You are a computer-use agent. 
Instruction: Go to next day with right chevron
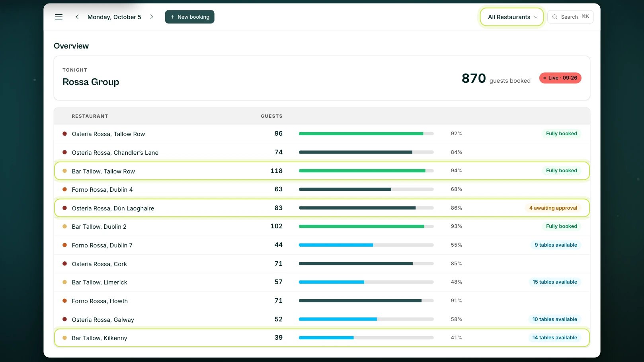[151, 17]
